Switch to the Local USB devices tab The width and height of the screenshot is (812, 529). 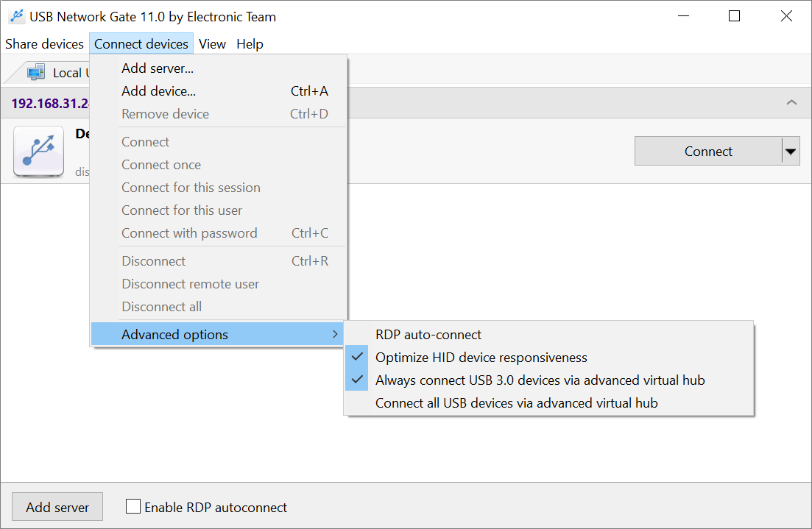[49, 72]
